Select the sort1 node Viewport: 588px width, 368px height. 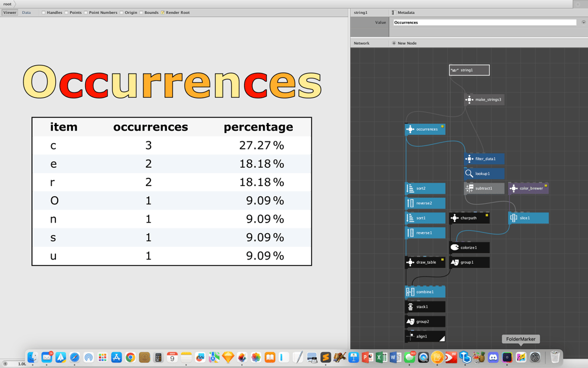point(425,218)
